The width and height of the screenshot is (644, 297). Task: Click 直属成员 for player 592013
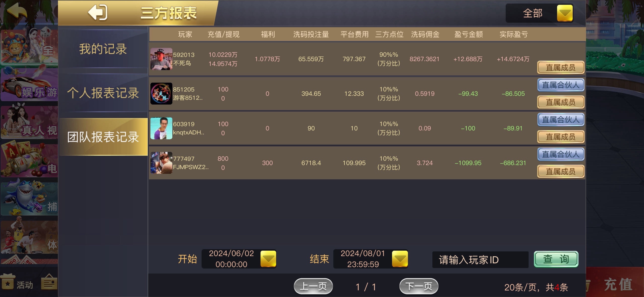pos(561,68)
